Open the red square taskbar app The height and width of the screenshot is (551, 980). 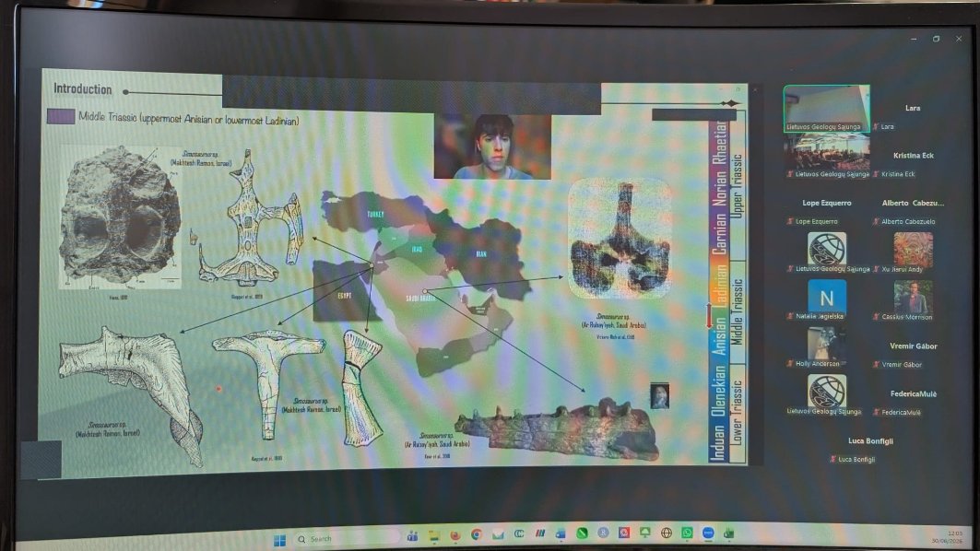[x=624, y=533]
